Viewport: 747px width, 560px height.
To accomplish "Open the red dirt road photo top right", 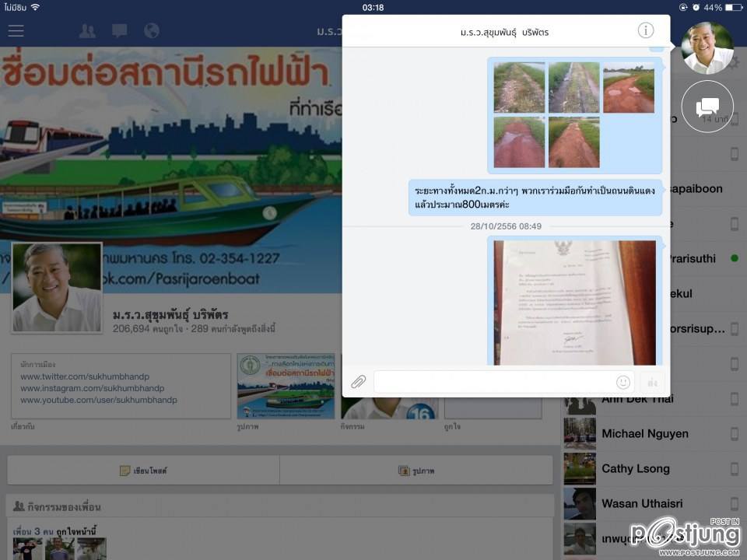I will pos(629,88).
